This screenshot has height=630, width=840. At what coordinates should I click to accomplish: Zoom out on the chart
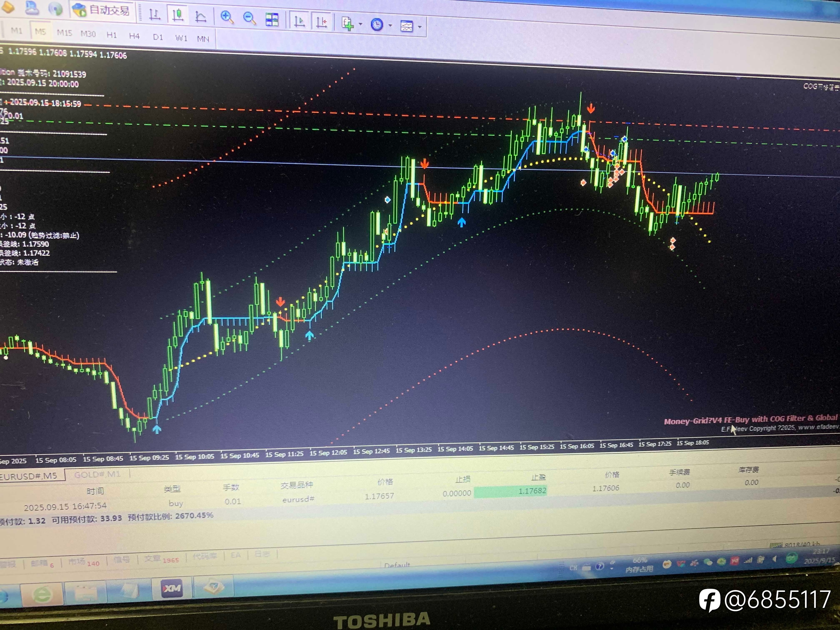click(x=250, y=18)
